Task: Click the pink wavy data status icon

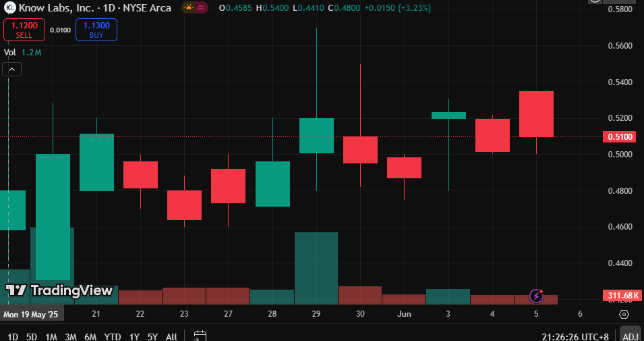Action: 201,7
